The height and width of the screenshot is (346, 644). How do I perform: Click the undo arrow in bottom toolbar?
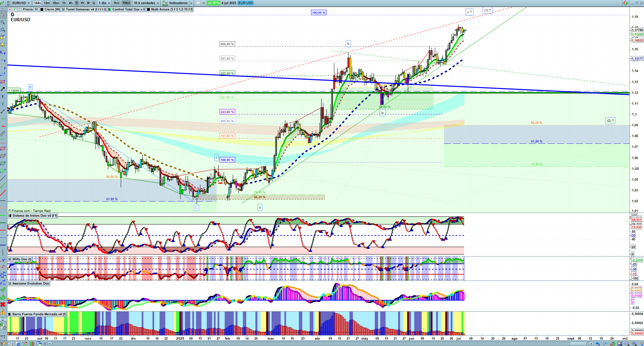[x=598, y=344]
